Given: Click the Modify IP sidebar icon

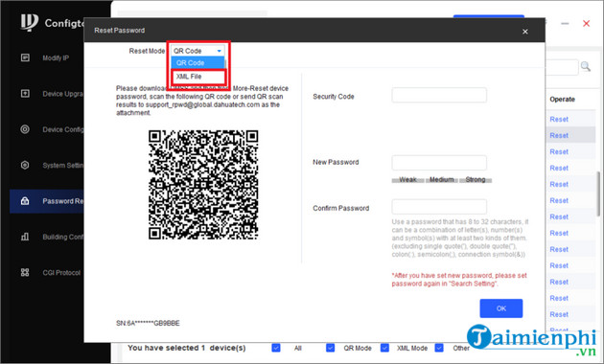Looking at the screenshot, I should pyautogui.click(x=25, y=57).
